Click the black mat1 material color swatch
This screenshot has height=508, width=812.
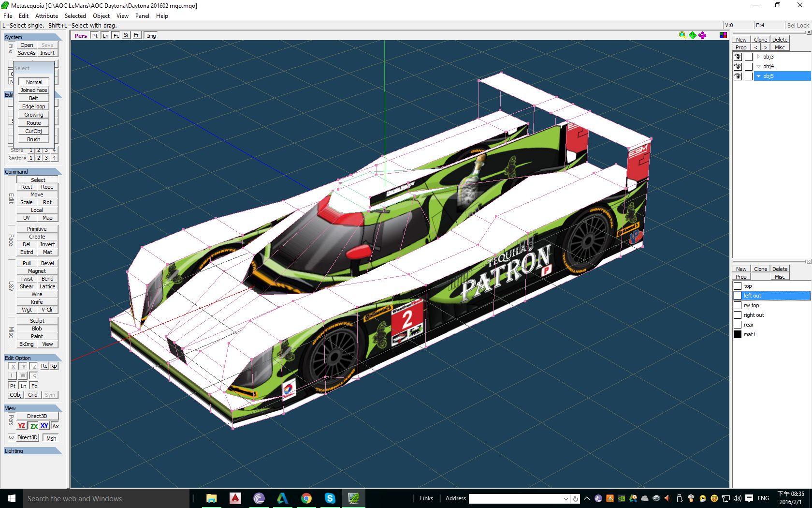(x=738, y=334)
